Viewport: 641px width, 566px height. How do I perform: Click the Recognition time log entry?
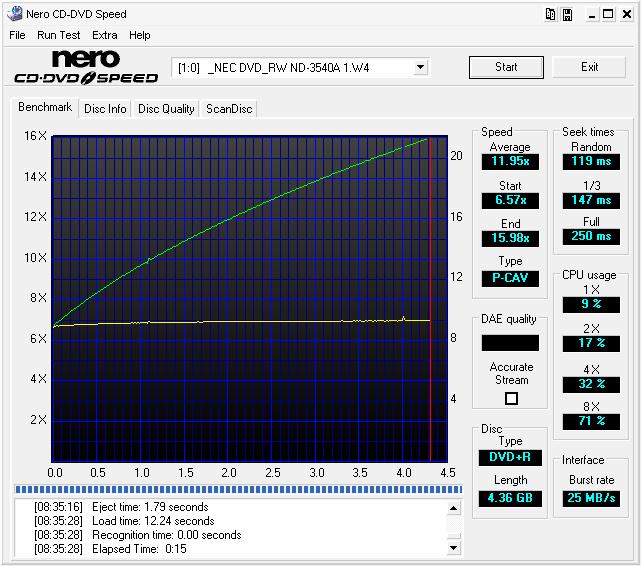tap(138, 535)
